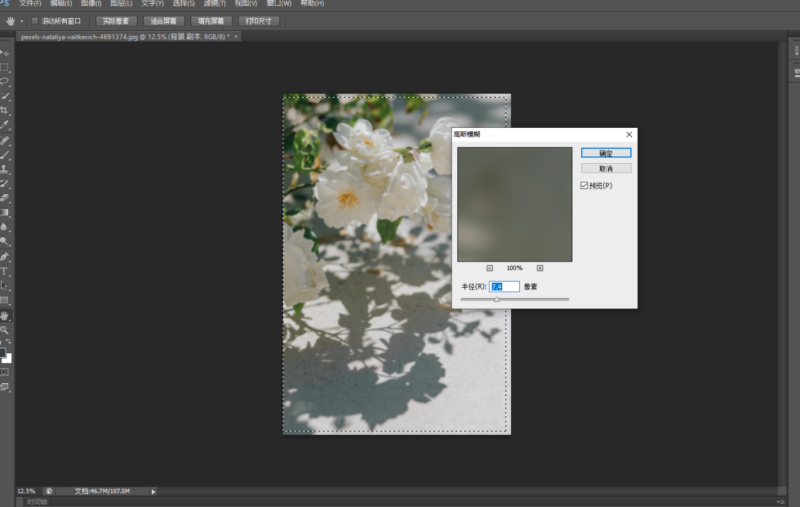The image size is (800, 507).
Task: Select the Brush tool
Action: (x=5, y=154)
